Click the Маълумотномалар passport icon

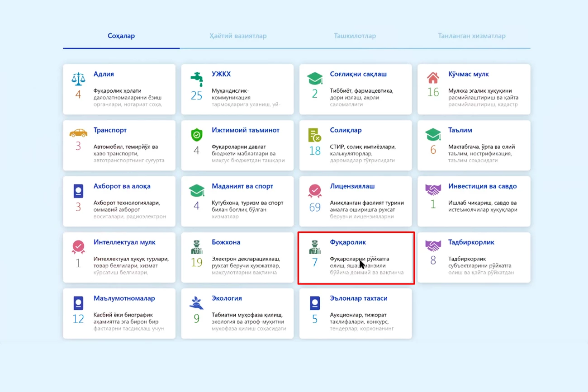coord(78,303)
